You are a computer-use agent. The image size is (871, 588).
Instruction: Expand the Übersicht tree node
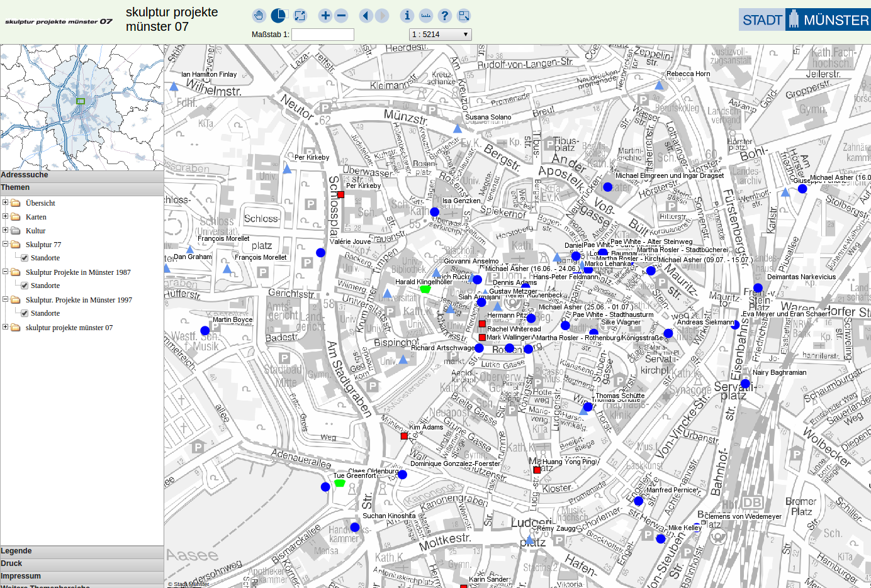coord(5,202)
